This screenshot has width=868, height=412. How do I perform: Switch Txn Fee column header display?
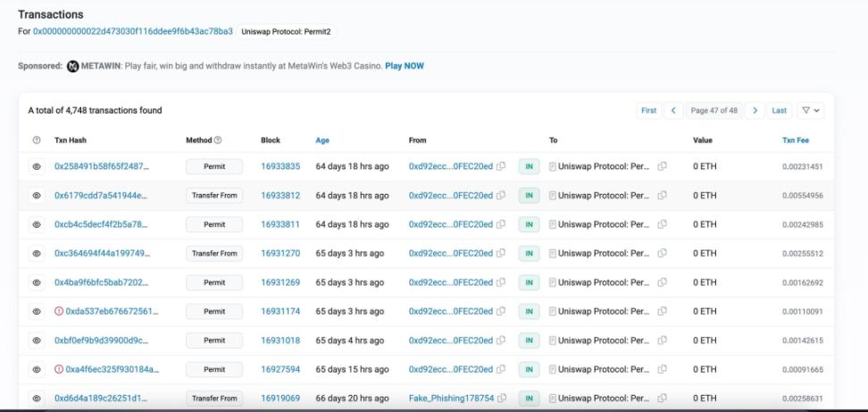tap(796, 140)
